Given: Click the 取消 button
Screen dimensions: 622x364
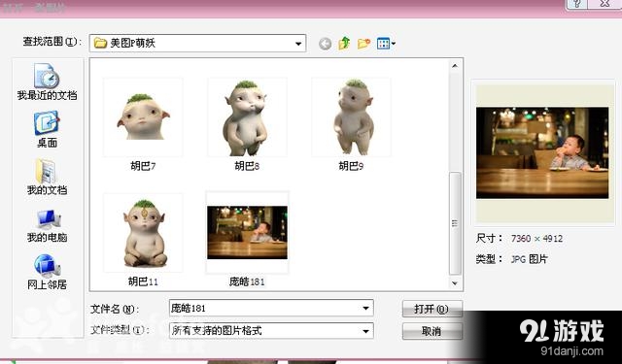Looking at the screenshot, I should [432, 331].
